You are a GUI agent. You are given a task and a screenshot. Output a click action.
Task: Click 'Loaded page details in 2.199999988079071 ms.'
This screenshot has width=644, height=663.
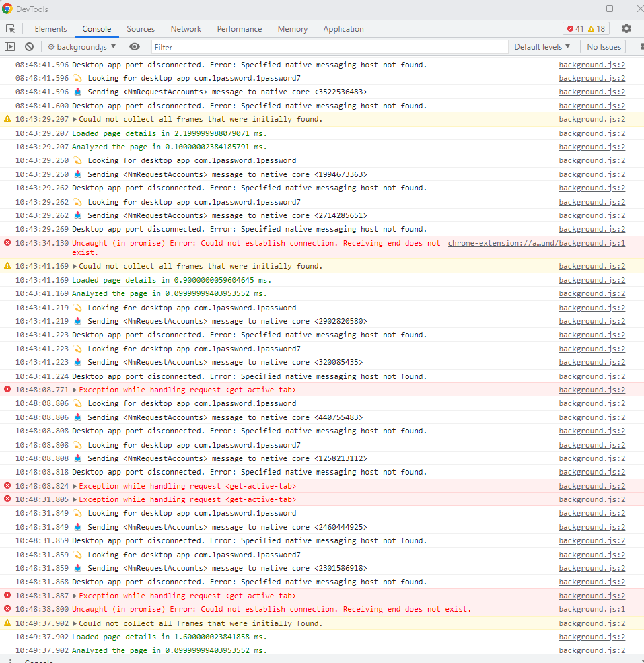170,133
